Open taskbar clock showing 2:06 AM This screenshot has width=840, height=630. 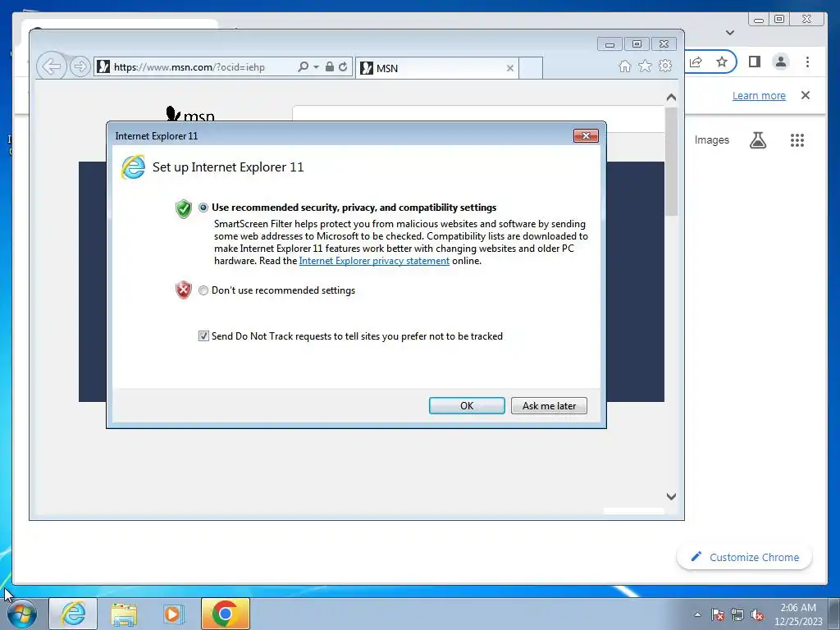(798, 614)
